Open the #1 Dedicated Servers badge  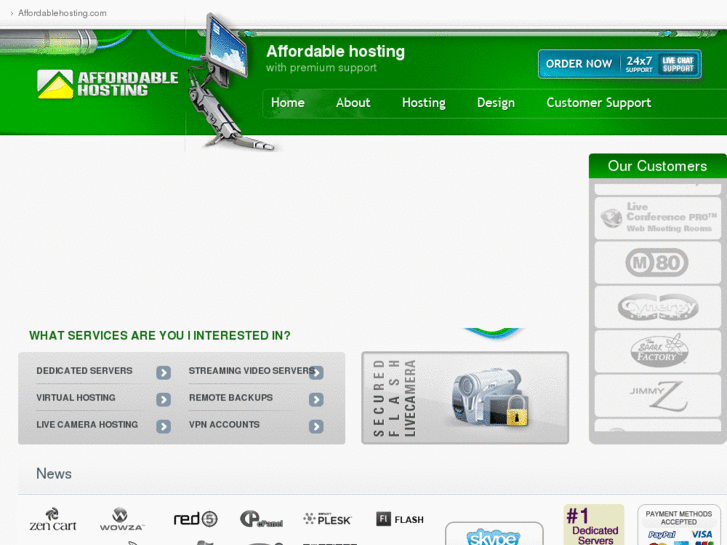click(x=593, y=525)
